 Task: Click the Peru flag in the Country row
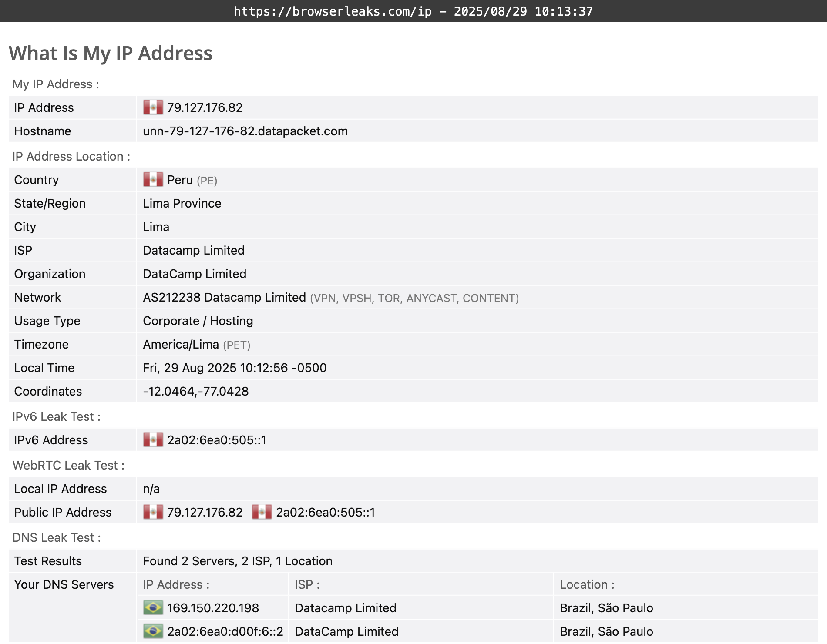tap(153, 180)
